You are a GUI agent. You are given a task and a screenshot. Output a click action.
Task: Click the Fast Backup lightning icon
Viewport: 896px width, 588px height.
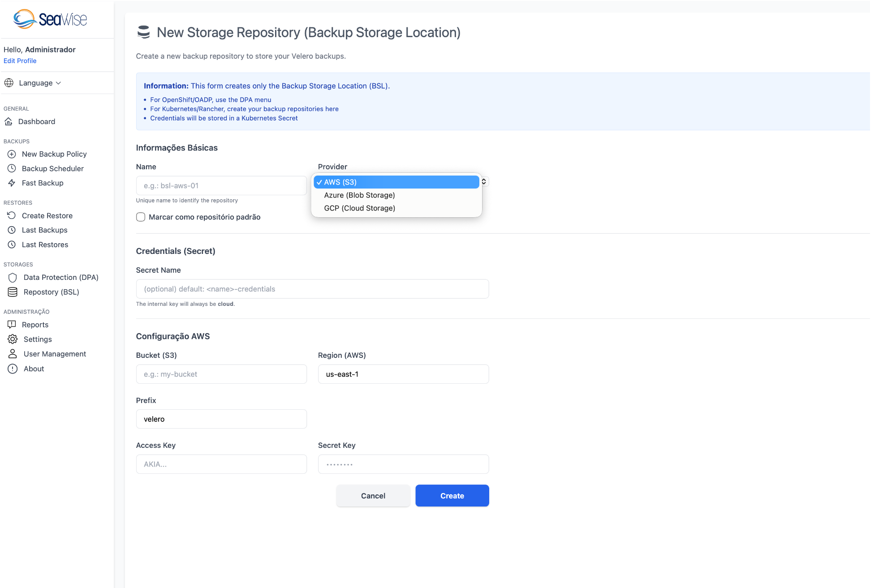[12, 183]
